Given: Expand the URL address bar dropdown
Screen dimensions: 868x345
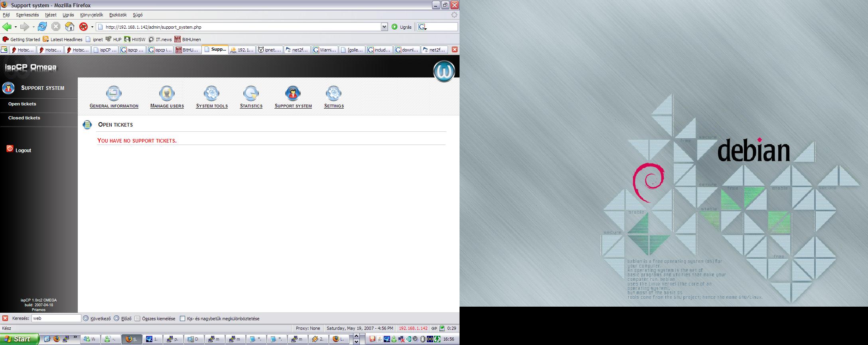Looking at the screenshot, I should (x=384, y=27).
